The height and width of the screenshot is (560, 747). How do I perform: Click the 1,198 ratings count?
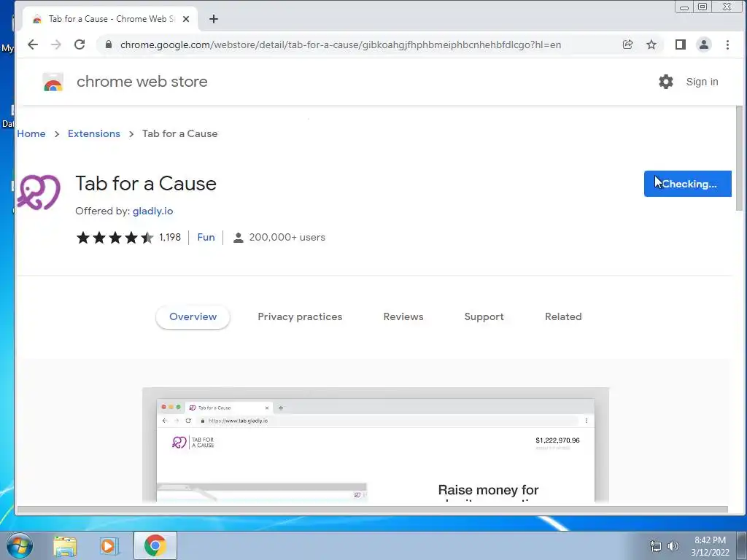[x=170, y=237]
